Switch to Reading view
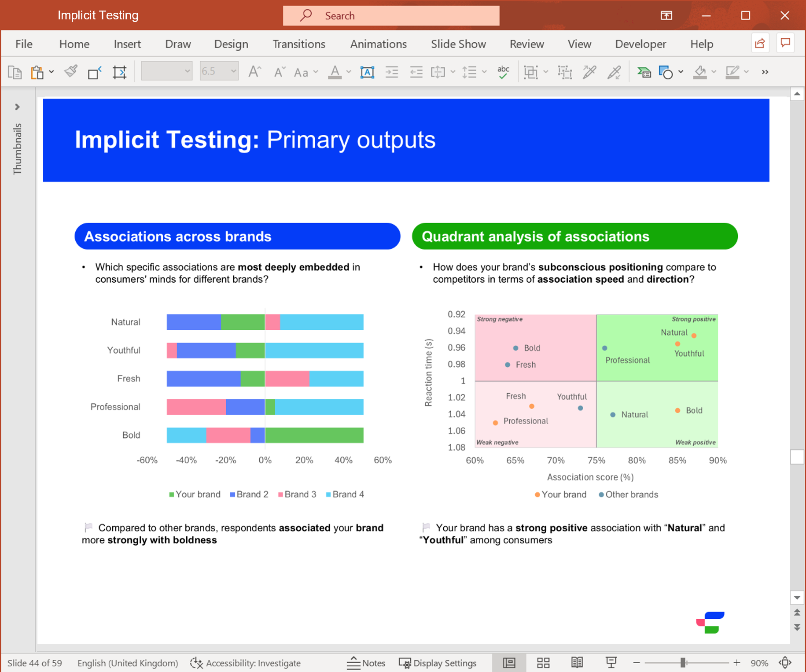806x672 pixels. [577, 663]
